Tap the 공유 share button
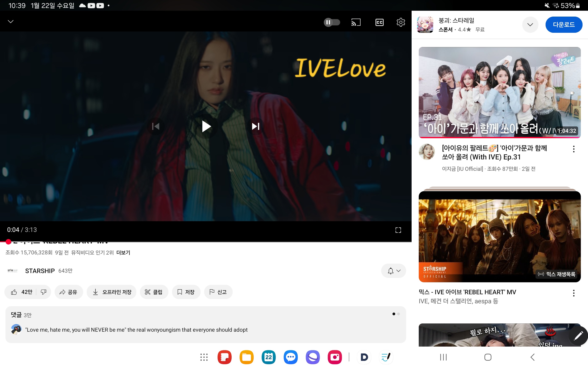The image size is (588, 368). [69, 292]
